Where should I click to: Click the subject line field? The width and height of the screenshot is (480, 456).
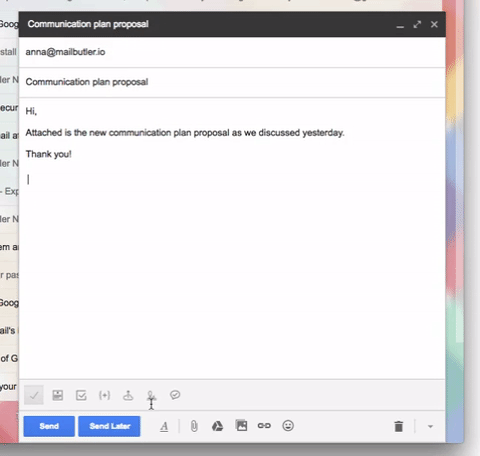click(x=232, y=82)
